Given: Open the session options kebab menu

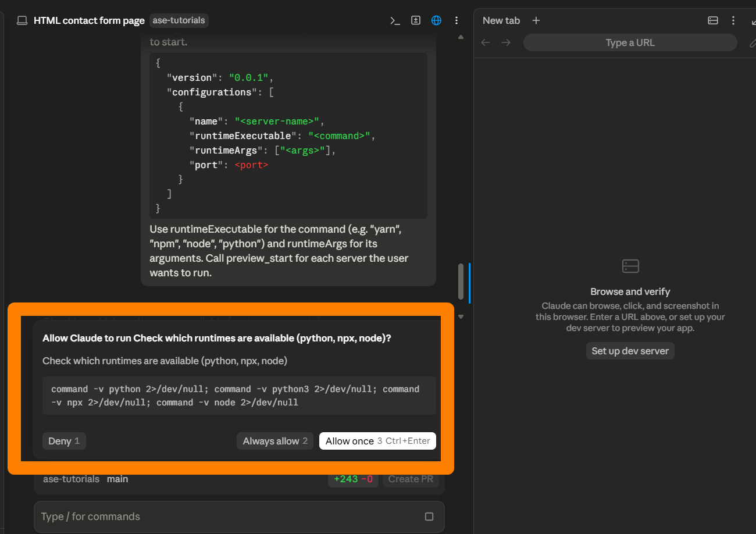Looking at the screenshot, I should tap(457, 20).
